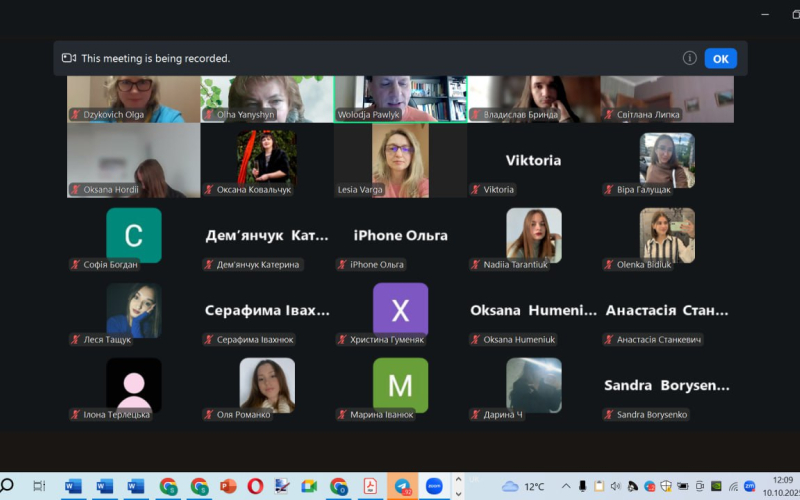Viewport: 800px width, 500px height.
Task: Open Task View on the taskbar
Action: point(39,486)
